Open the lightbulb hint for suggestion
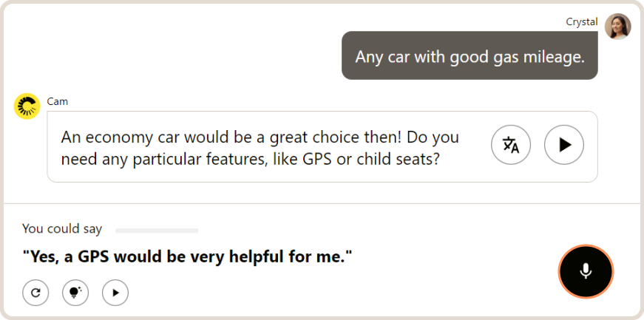 click(75, 293)
